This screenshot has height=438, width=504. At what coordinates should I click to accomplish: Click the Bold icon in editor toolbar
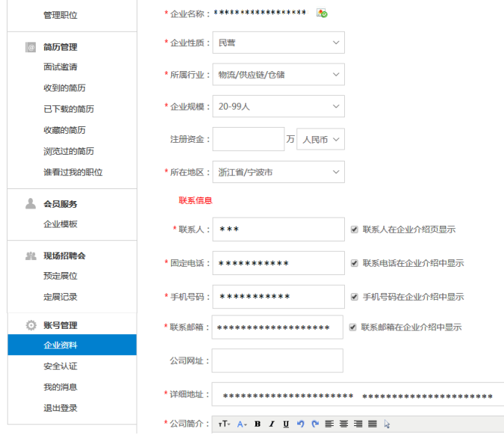pyautogui.click(x=258, y=424)
